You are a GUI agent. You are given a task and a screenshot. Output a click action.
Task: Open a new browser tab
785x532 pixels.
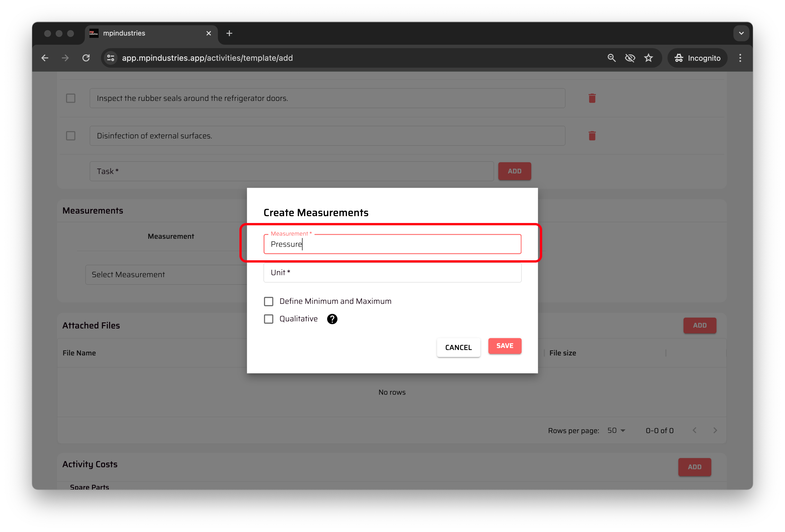point(229,33)
